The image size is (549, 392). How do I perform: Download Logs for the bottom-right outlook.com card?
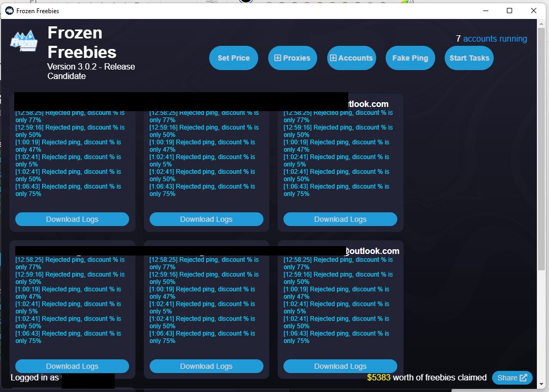click(340, 366)
